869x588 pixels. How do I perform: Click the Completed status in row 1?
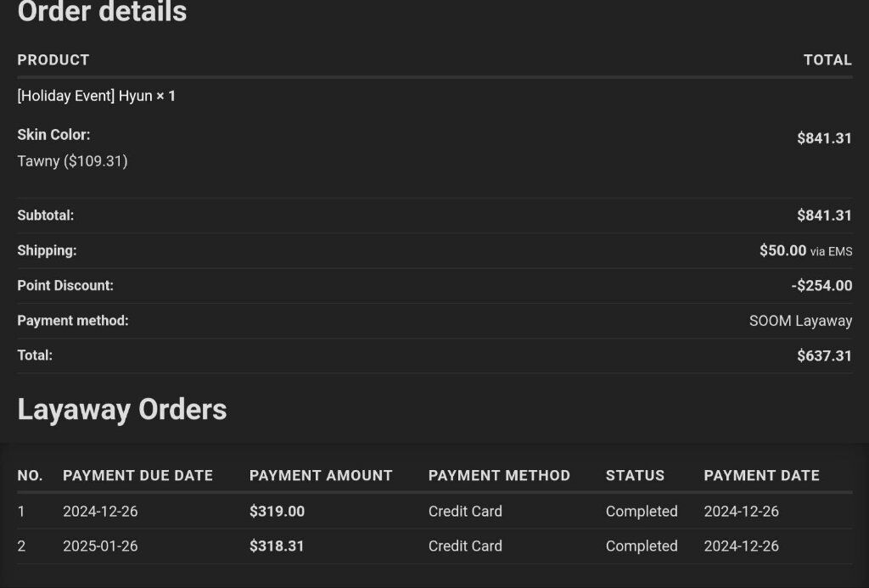pyautogui.click(x=642, y=511)
